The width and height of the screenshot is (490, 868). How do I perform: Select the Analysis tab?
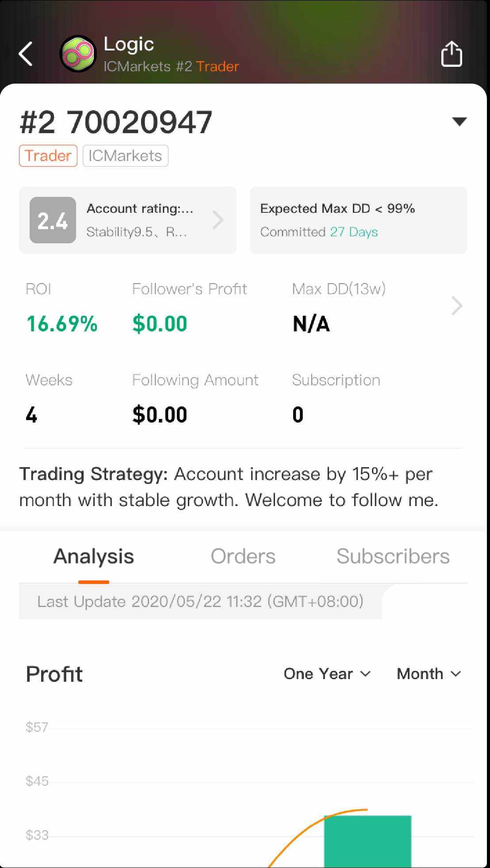(94, 556)
